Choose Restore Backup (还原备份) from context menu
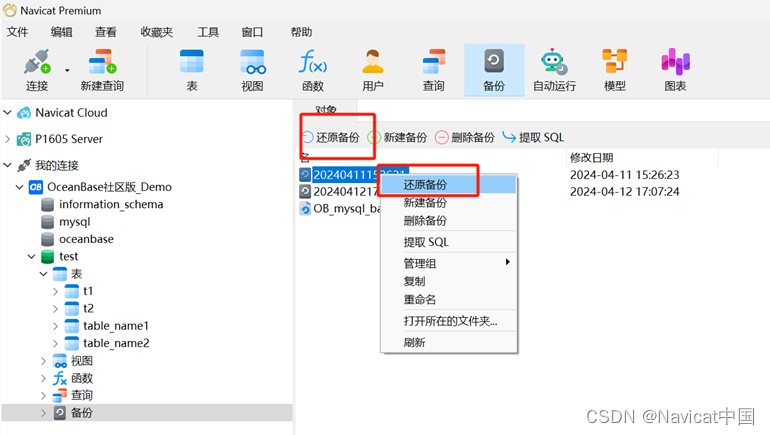This screenshot has height=435, width=770. pyautogui.click(x=449, y=185)
